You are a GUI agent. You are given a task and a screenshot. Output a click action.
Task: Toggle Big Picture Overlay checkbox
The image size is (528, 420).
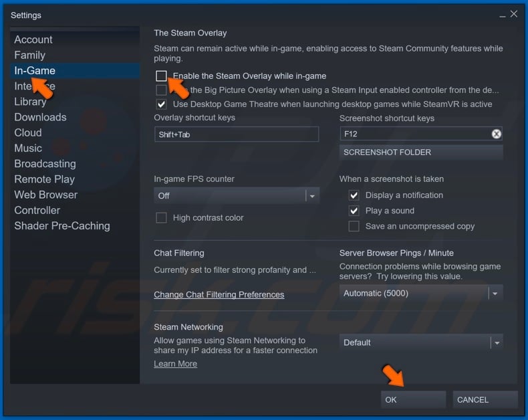[161, 90]
